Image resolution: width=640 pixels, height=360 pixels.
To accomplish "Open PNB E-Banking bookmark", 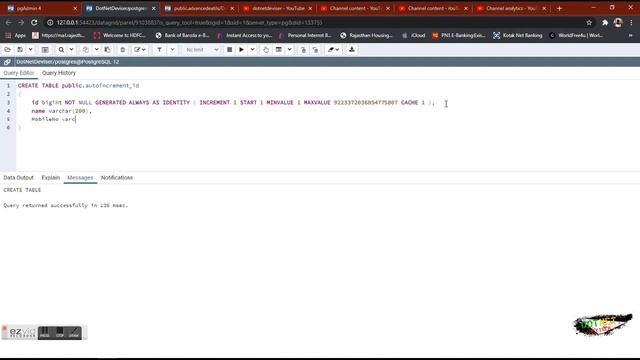I will pyautogui.click(x=459, y=36).
